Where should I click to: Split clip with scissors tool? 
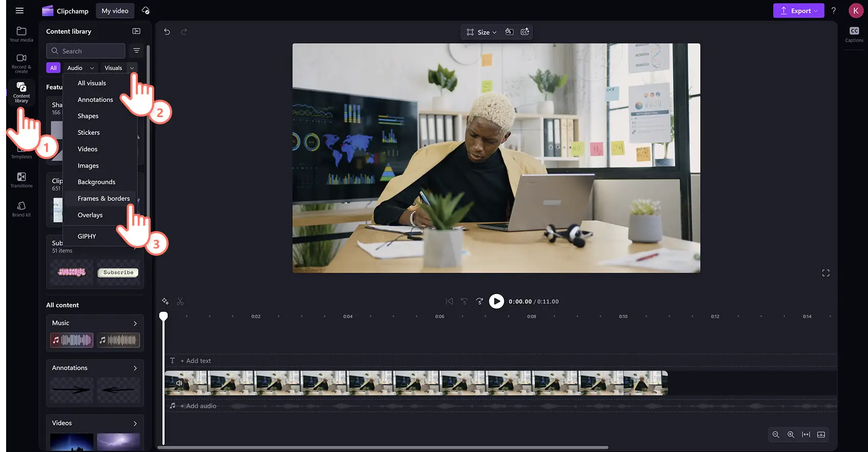pos(180,302)
